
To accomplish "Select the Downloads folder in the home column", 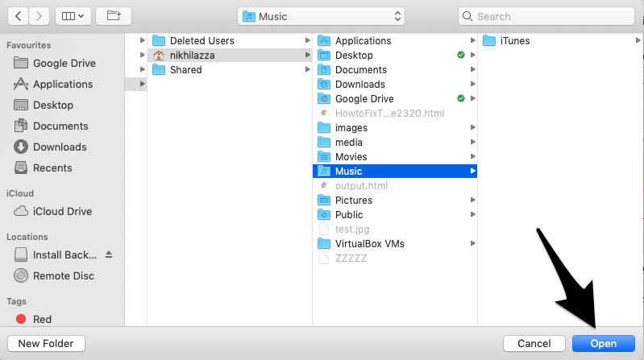I will (x=395, y=84).
